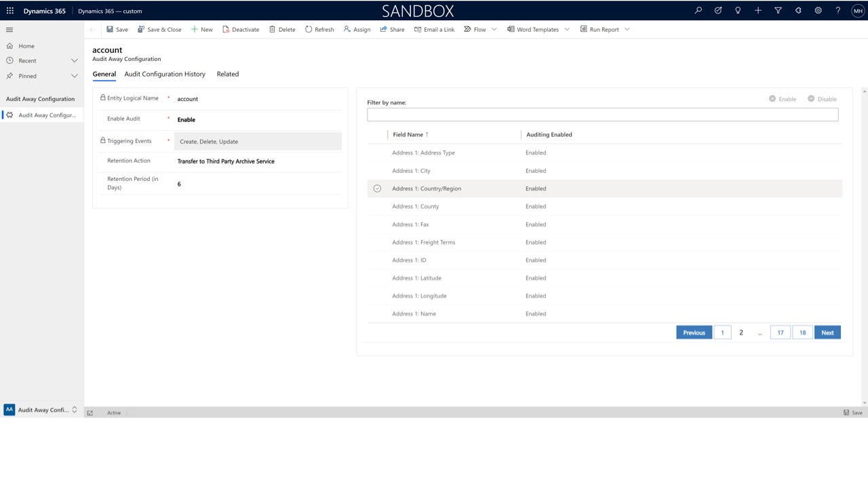Click the Disable button above the grid

click(x=822, y=99)
